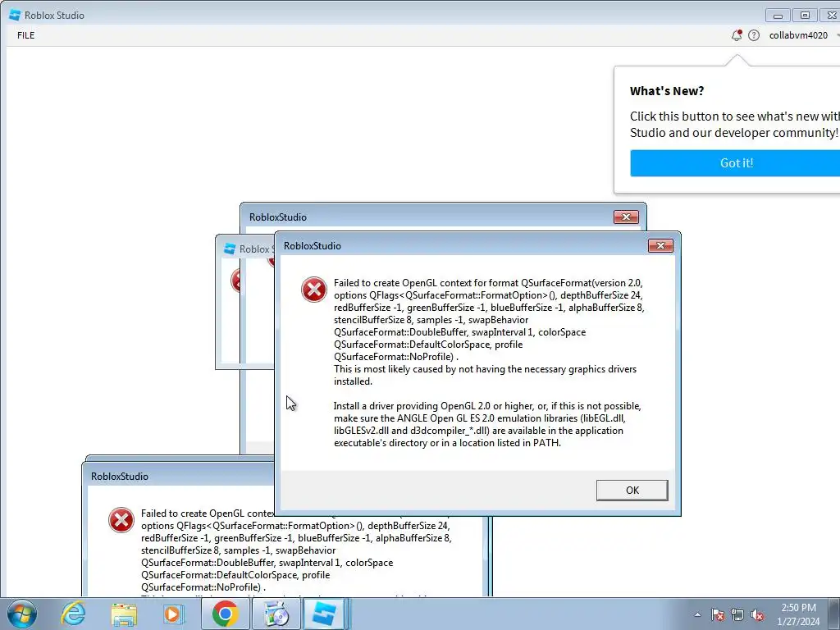Click the muted volume tray icon
The image size is (840, 630).
(x=757, y=614)
